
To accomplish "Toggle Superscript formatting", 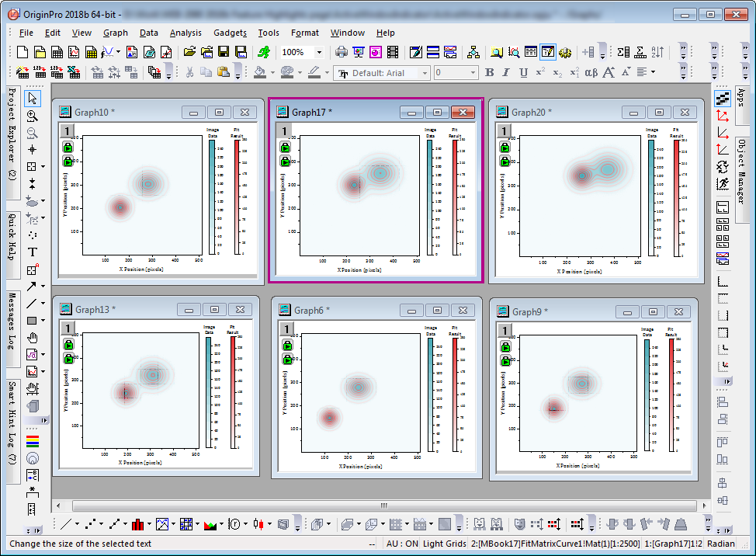I will [540, 72].
